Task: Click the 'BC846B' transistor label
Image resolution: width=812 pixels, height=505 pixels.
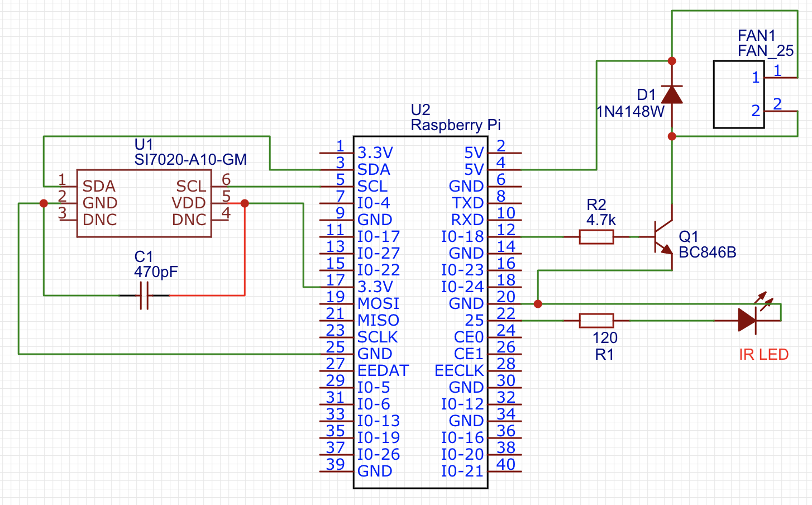Action: (708, 252)
